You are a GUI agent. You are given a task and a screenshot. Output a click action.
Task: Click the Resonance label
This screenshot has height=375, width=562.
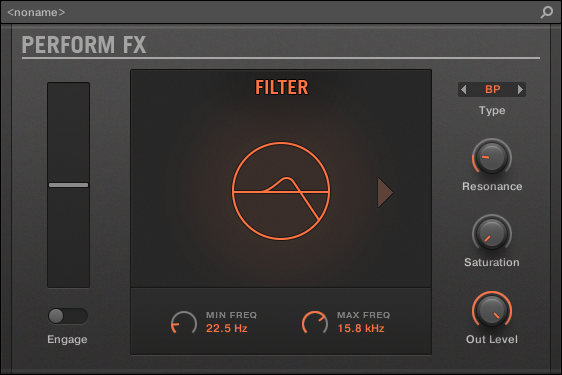coord(492,186)
